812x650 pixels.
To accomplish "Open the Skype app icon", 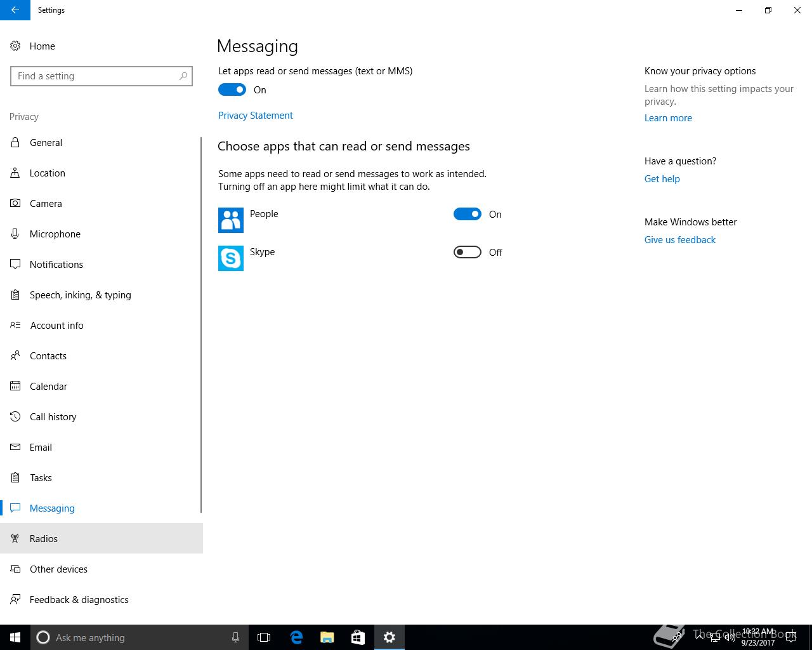I will coord(230,258).
